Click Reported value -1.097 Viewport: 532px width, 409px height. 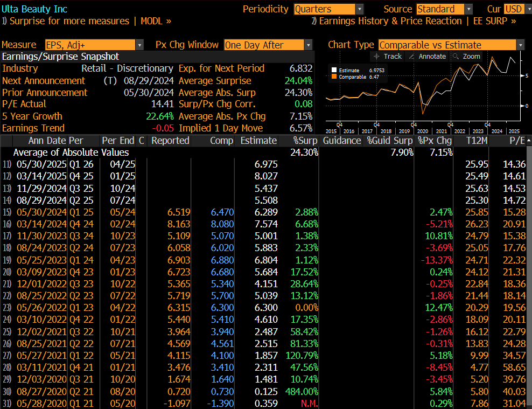[177, 403]
